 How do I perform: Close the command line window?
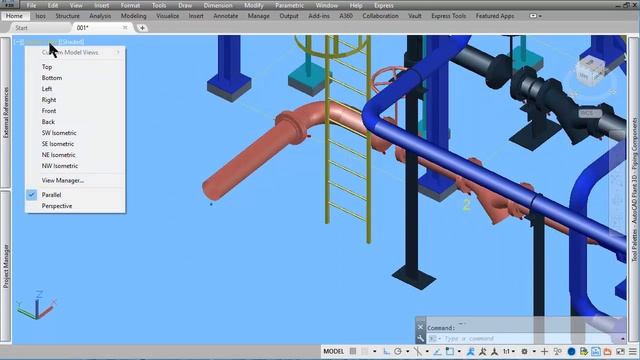[420, 327]
